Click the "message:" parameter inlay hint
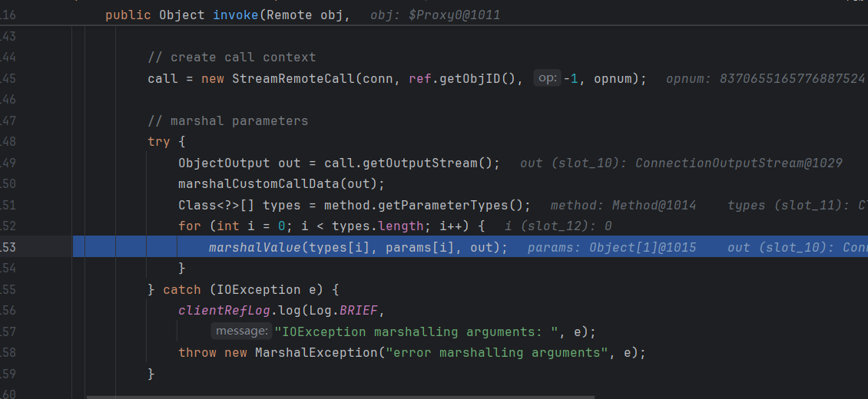The image size is (868, 399). tap(241, 331)
